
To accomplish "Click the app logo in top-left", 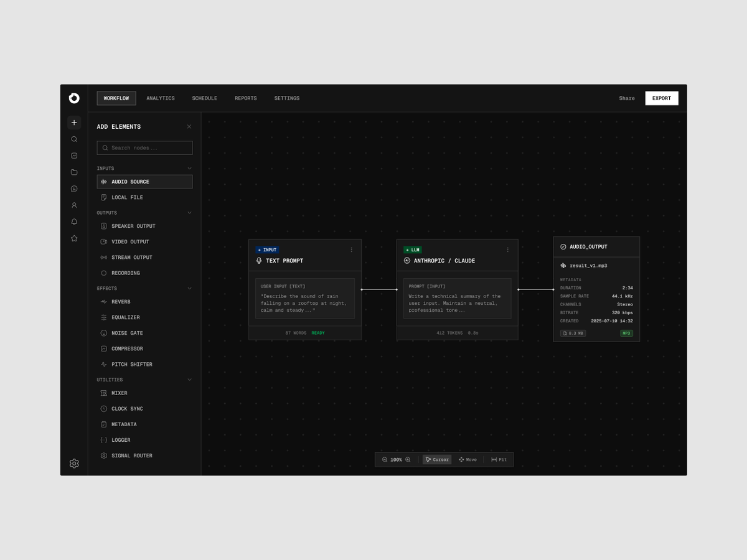I will 74,98.
